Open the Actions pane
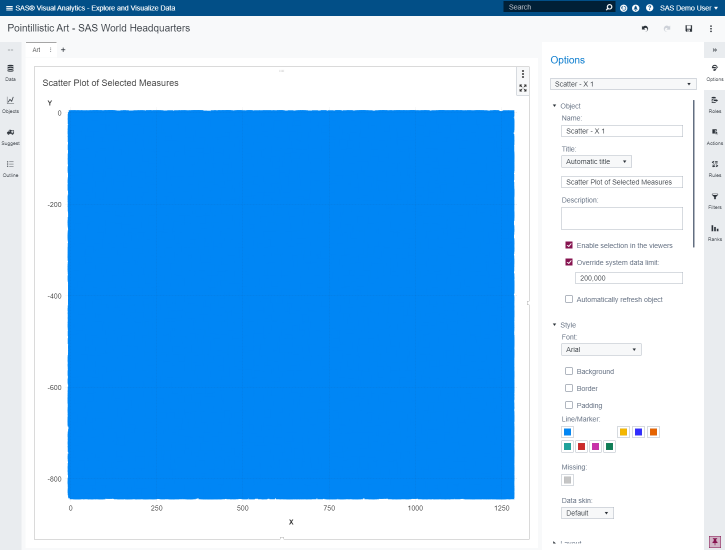Image resolution: width=725 pixels, height=550 pixels. pyautogui.click(x=714, y=137)
